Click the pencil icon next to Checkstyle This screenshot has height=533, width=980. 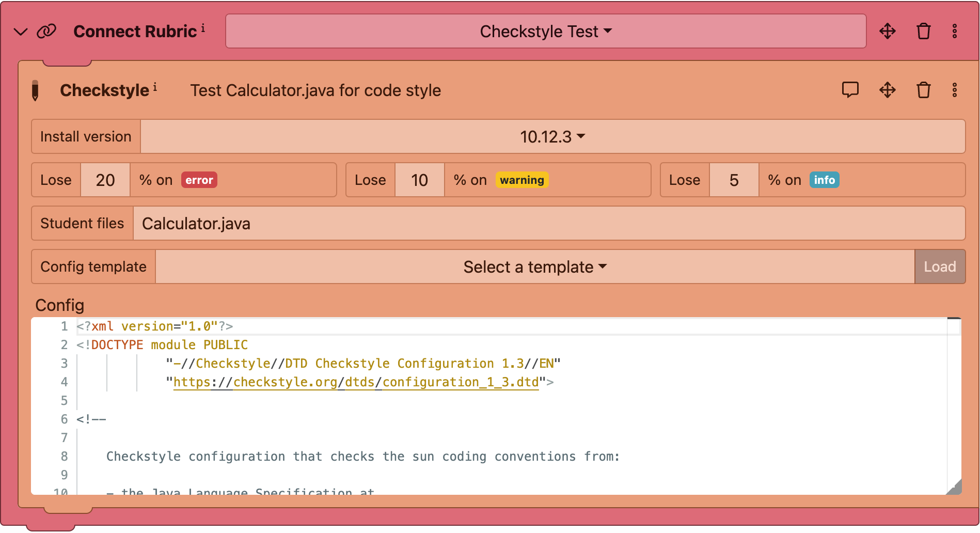[35, 90]
